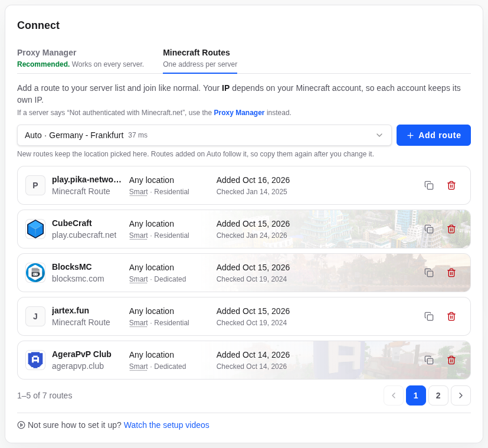Click the agerapvp.club address text
Viewport: 488px width, 448px height.
[78, 366]
